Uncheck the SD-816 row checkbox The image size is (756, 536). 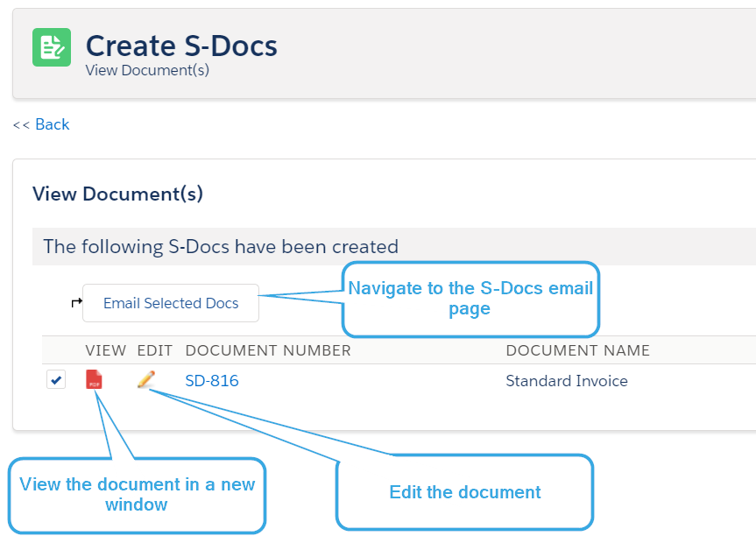[x=56, y=379]
